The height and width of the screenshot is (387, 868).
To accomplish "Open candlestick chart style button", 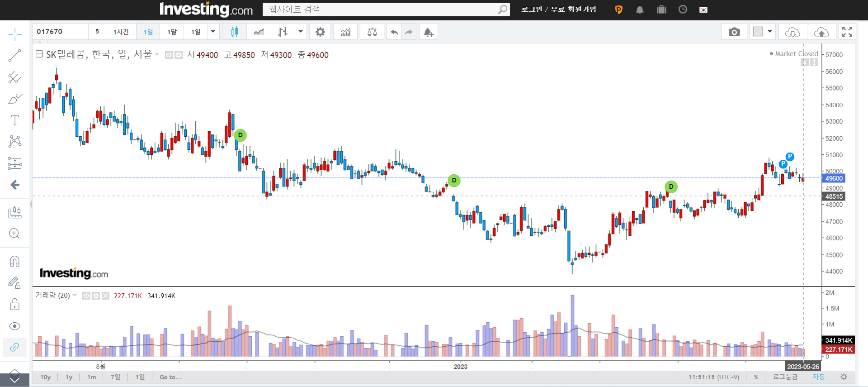I will [234, 32].
